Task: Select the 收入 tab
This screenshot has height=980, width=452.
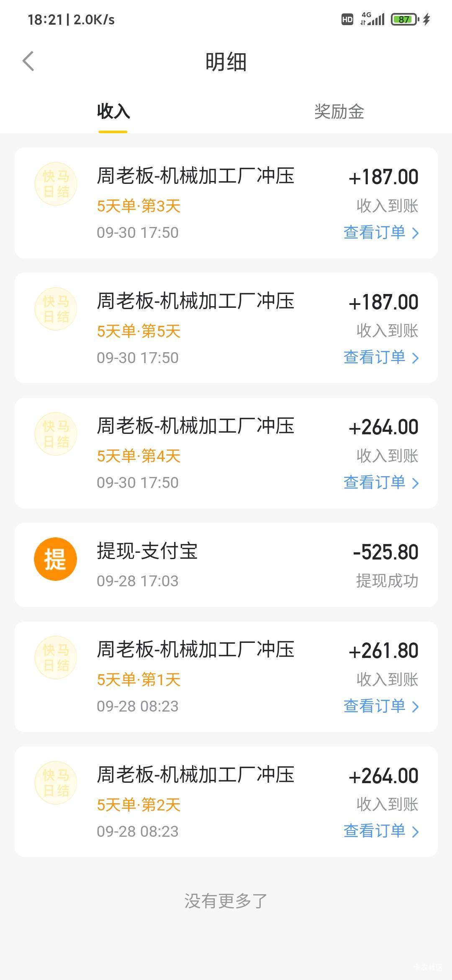Action: (x=113, y=112)
